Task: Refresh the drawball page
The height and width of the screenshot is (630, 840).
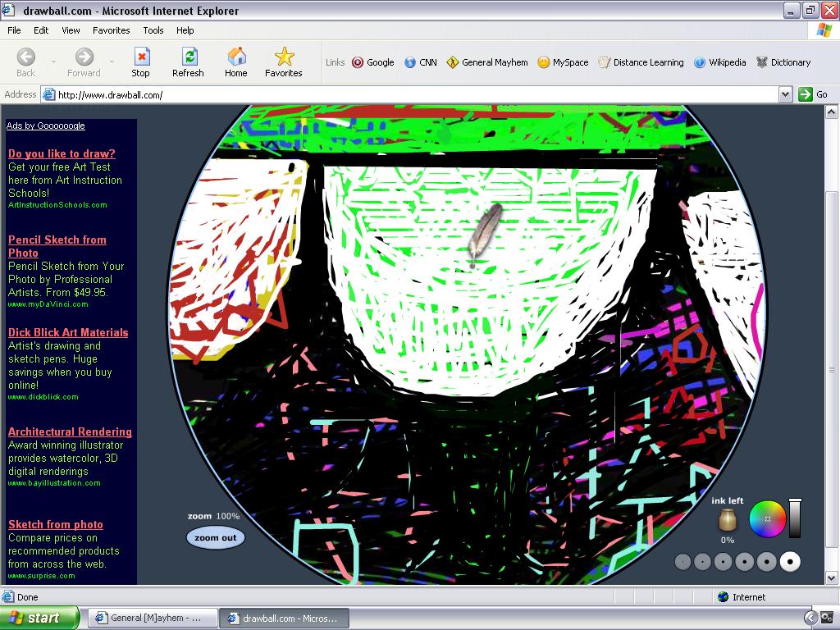Action: (x=188, y=62)
